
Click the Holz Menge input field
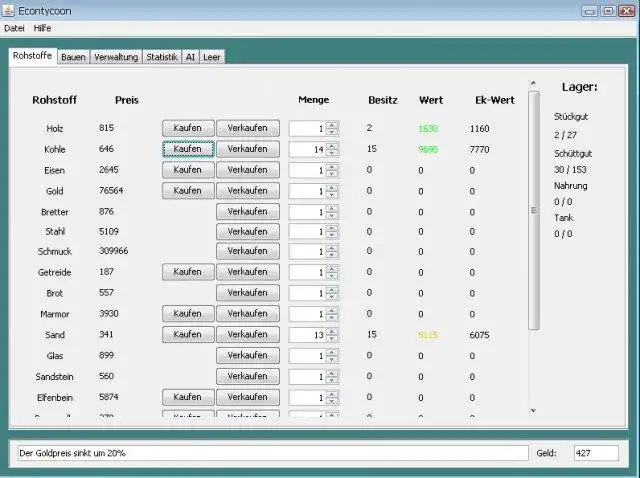[307, 129]
